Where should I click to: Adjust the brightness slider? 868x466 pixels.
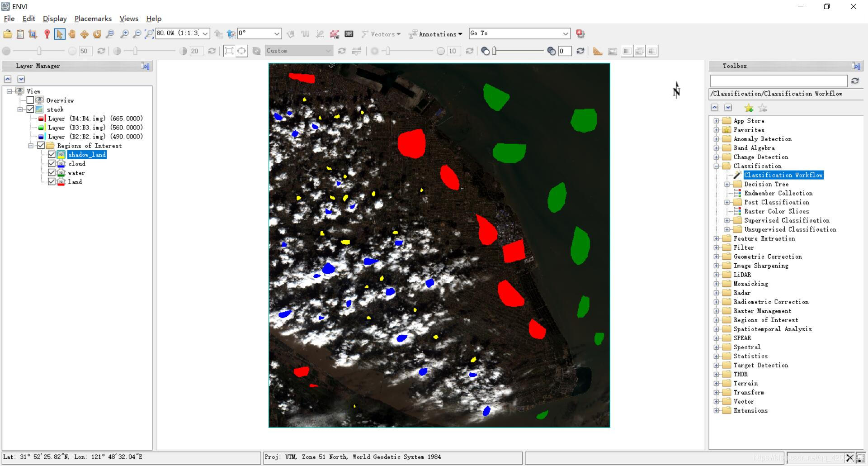39,51
